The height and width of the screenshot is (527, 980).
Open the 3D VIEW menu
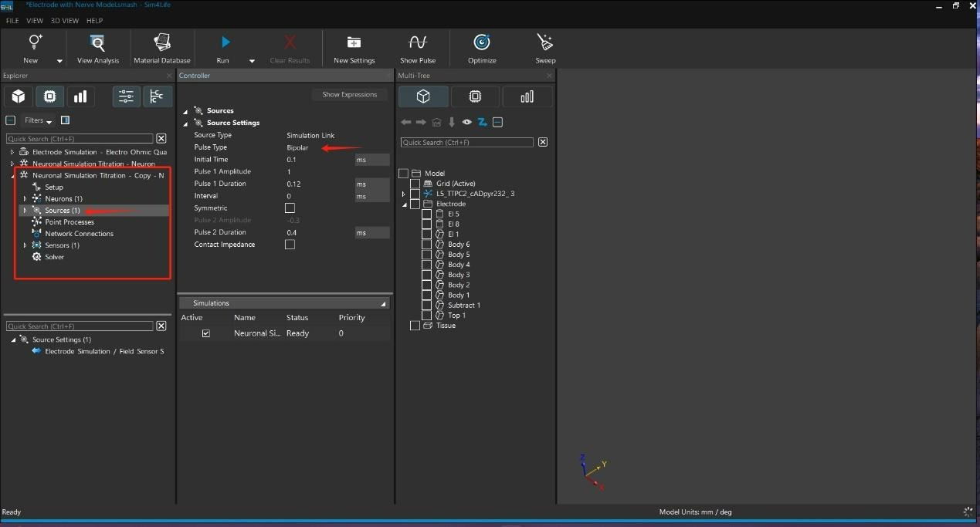(65, 21)
